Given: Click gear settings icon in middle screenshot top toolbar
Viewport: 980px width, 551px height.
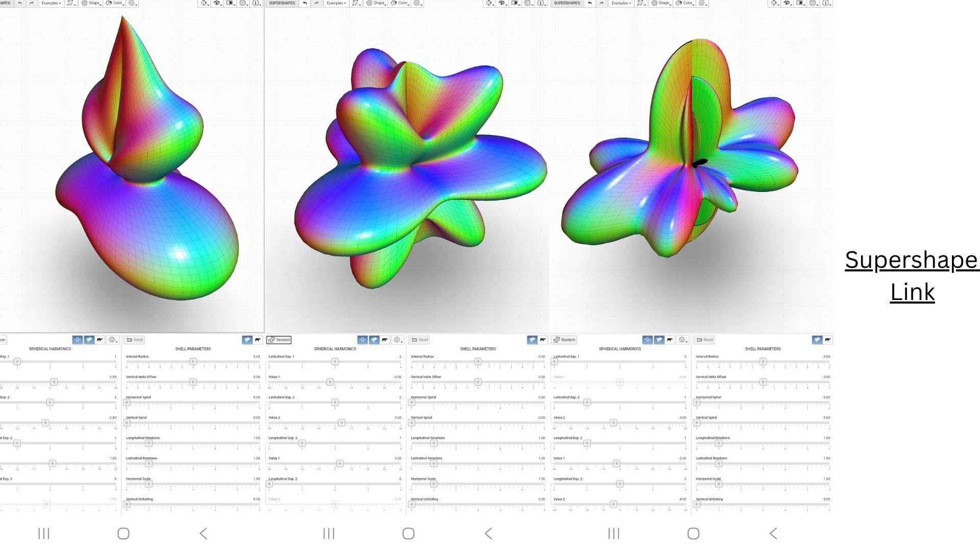Looking at the screenshot, I should [x=416, y=3].
